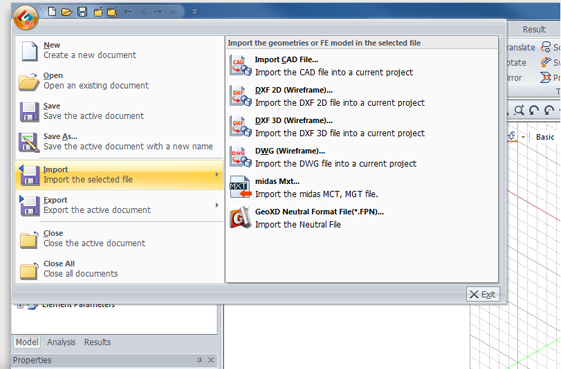561x369 pixels.
Task: Switch to the Model tab in works tree
Action: click(27, 342)
